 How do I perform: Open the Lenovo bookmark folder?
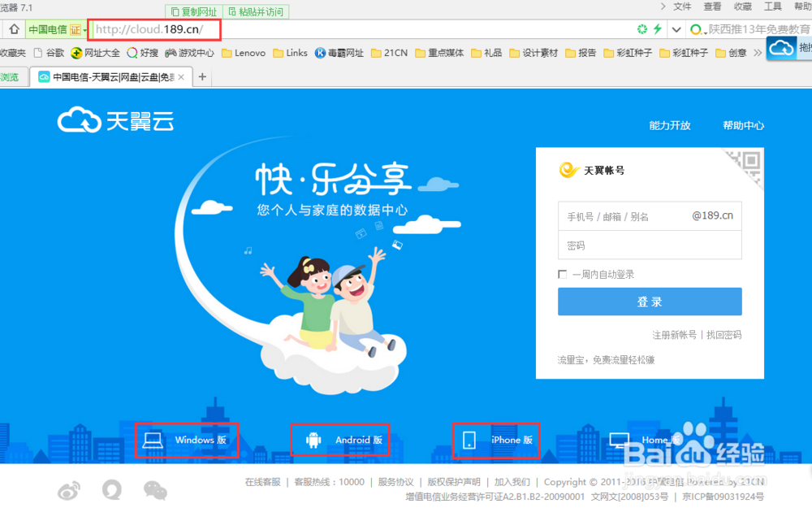244,53
